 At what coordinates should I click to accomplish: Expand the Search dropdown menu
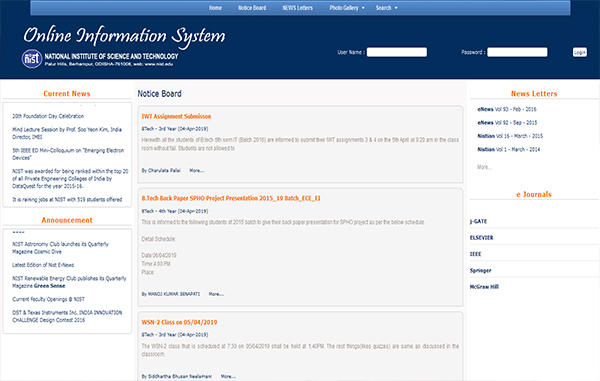pos(386,8)
